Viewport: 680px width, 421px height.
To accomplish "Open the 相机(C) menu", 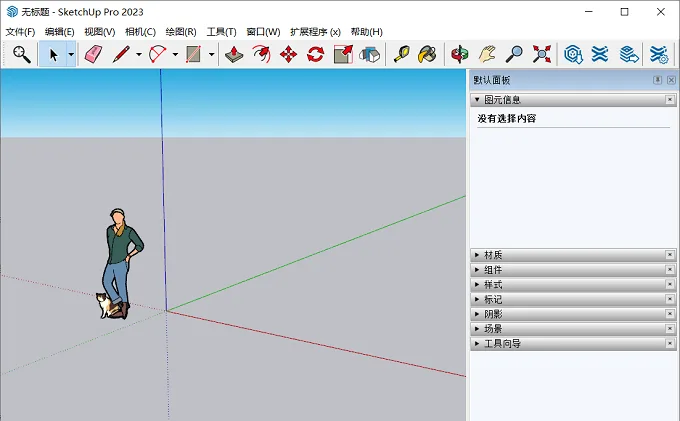I will 141,32.
